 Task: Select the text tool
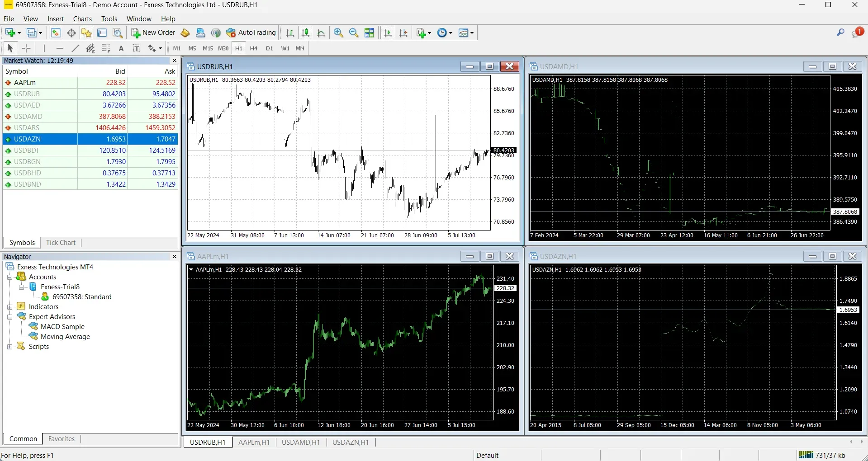click(x=121, y=48)
